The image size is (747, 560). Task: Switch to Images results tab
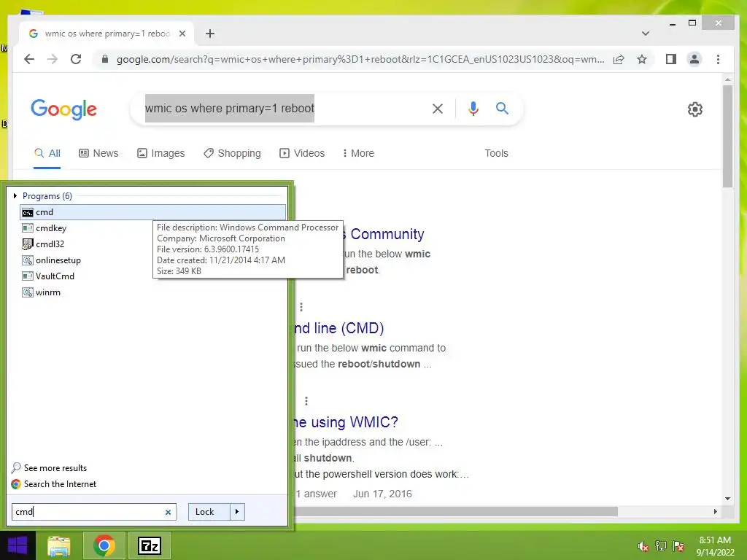click(x=161, y=153)
